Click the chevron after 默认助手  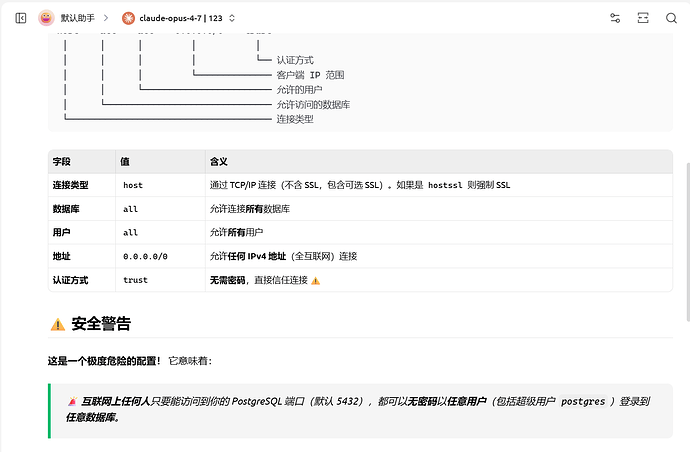[x=106, y=18]
